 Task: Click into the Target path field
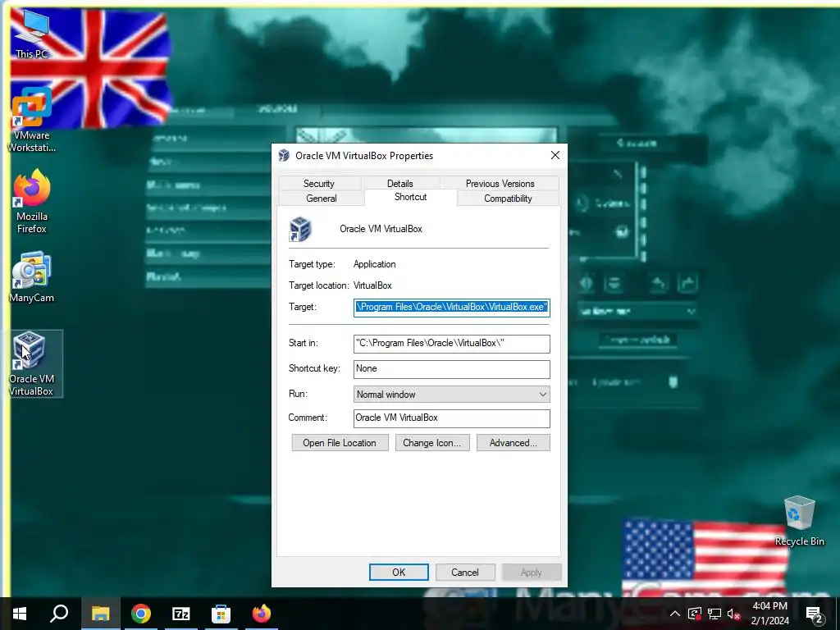click(x=452, y=308)
